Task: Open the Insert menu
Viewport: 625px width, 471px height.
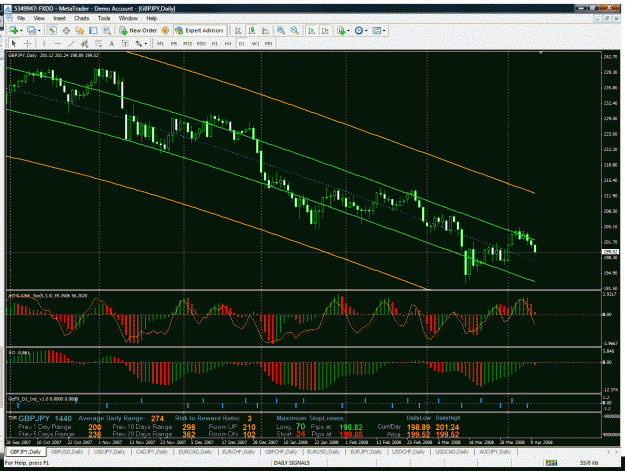Action: [x=59, y=18]
